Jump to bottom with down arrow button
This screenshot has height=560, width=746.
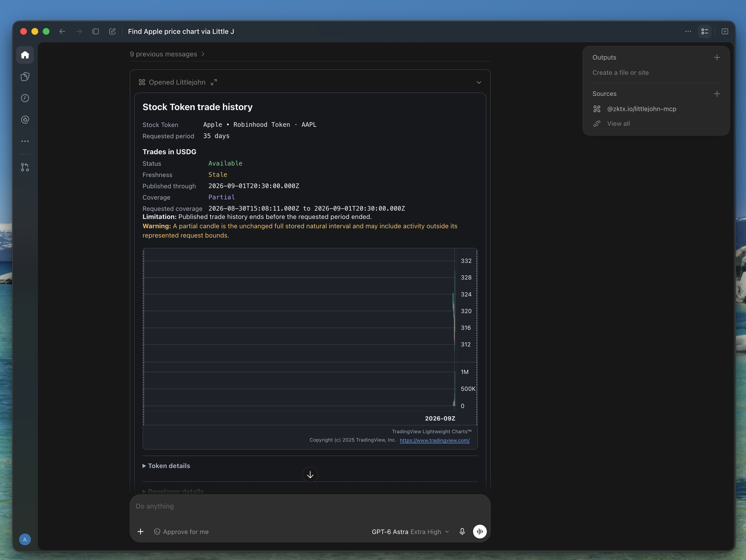coord(310,475)
